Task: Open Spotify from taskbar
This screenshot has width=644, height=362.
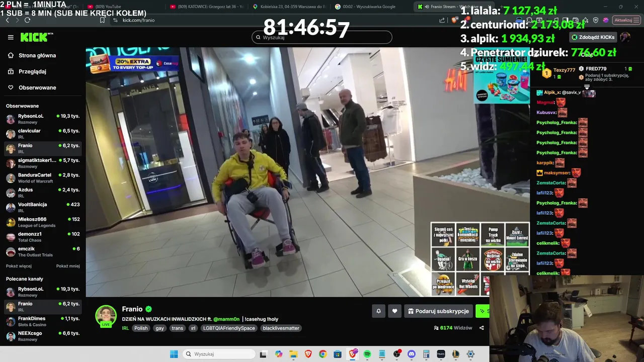Action: click(367, 354)
